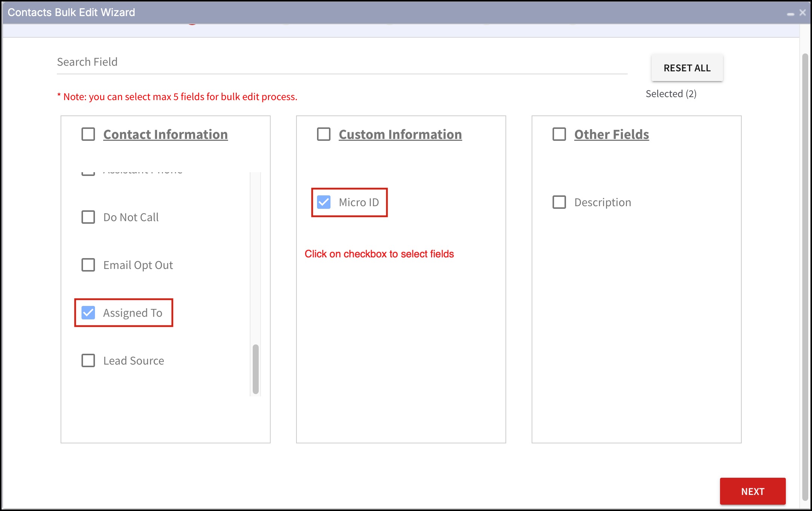This screenshot has width=812, height=511.
Task: Check the Other Fields select-all checkbox
Action: coord(559,134)
